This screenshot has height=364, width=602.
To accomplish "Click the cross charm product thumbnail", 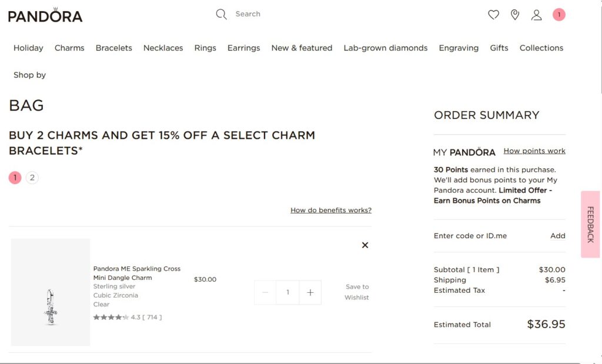I will [x=51, y=292].
